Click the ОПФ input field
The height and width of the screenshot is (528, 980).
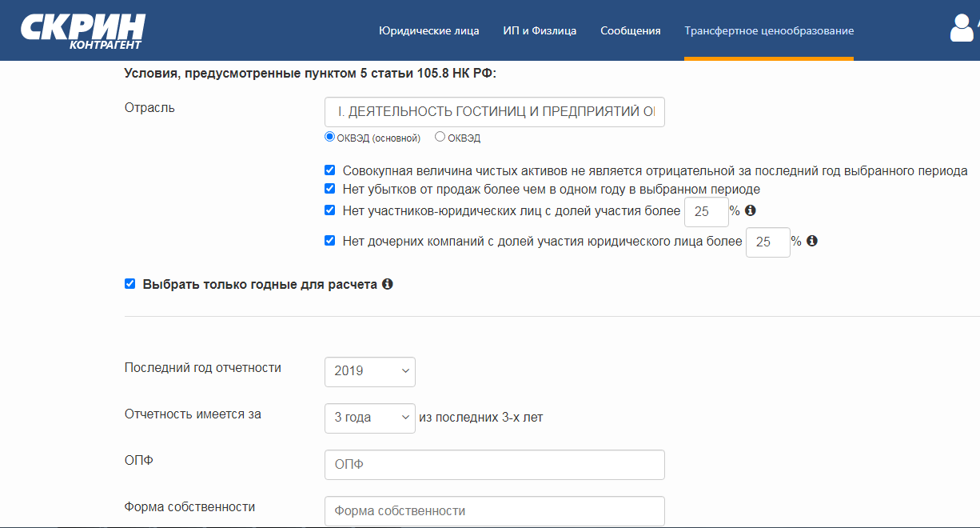(494, 465)
